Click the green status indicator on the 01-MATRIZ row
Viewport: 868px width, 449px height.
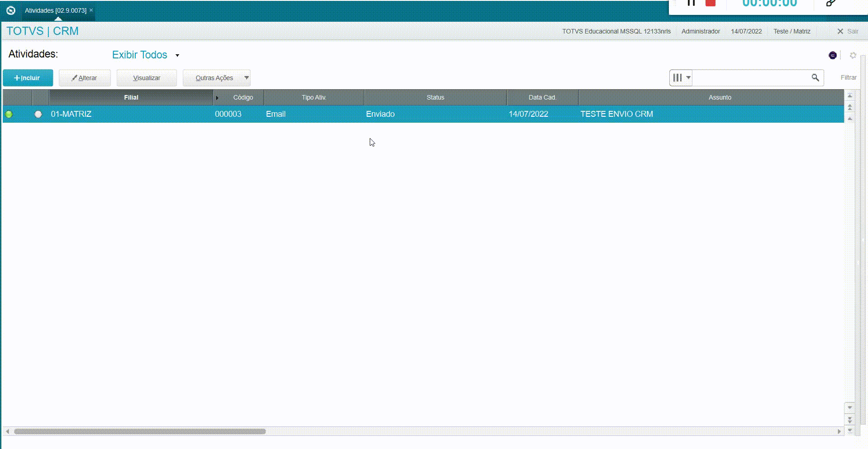9,114
